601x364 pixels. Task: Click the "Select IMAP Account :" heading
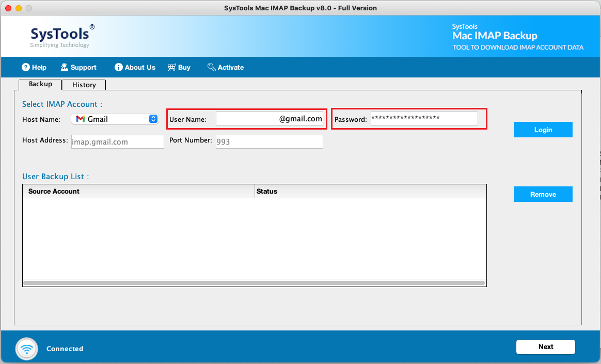coord(62,104)
